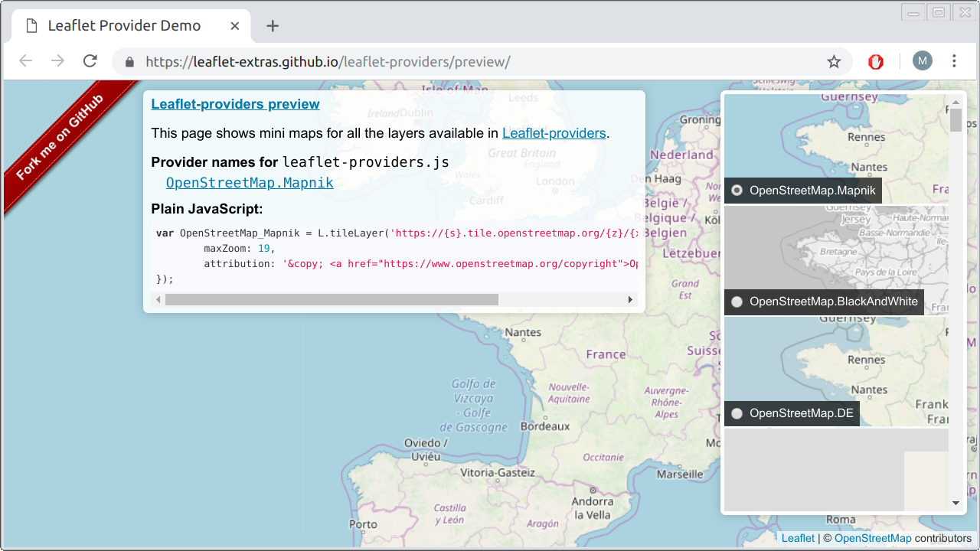This screenshot has width=980, height=551.
Task: Select the OpenStreetMap.BlackAndWhite layer
Action: [737, 302]
